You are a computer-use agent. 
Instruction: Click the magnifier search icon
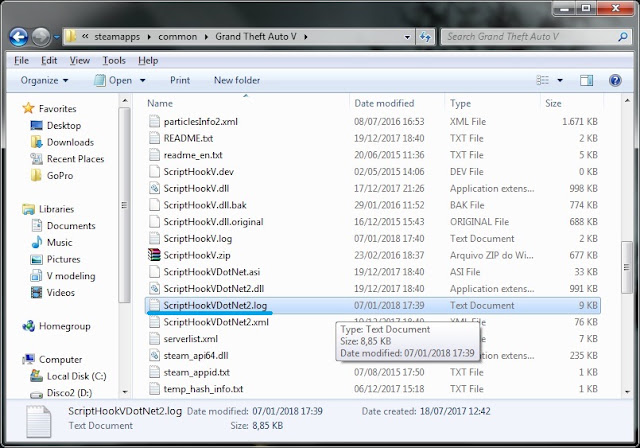622,37
